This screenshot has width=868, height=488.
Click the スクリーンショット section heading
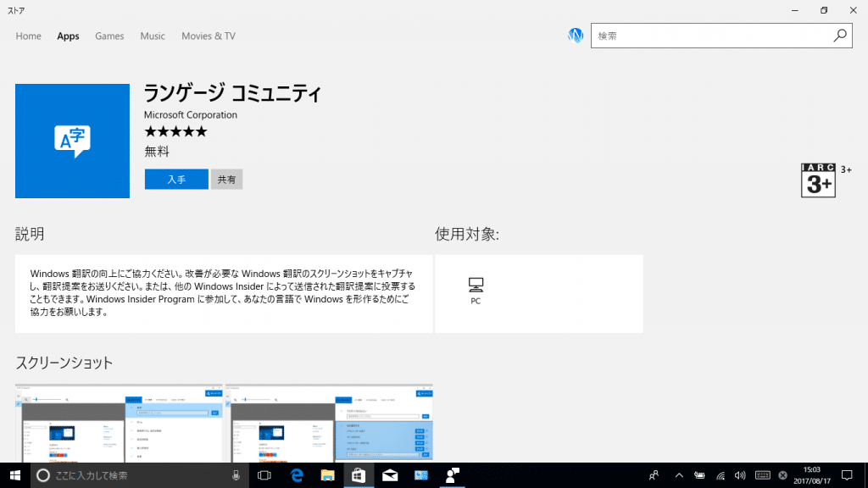64,363
